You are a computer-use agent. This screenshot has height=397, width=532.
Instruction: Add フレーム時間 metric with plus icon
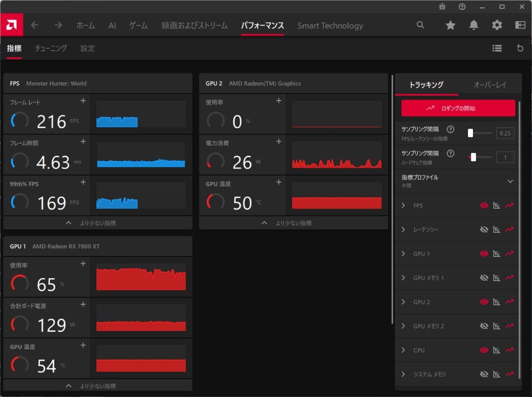pos(83,141)
